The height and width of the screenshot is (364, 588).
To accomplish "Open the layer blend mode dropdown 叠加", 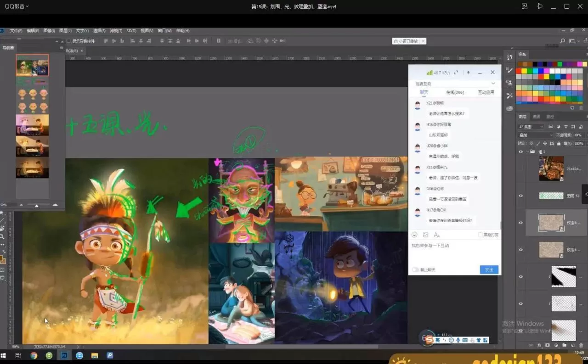I will click(535, 135).
